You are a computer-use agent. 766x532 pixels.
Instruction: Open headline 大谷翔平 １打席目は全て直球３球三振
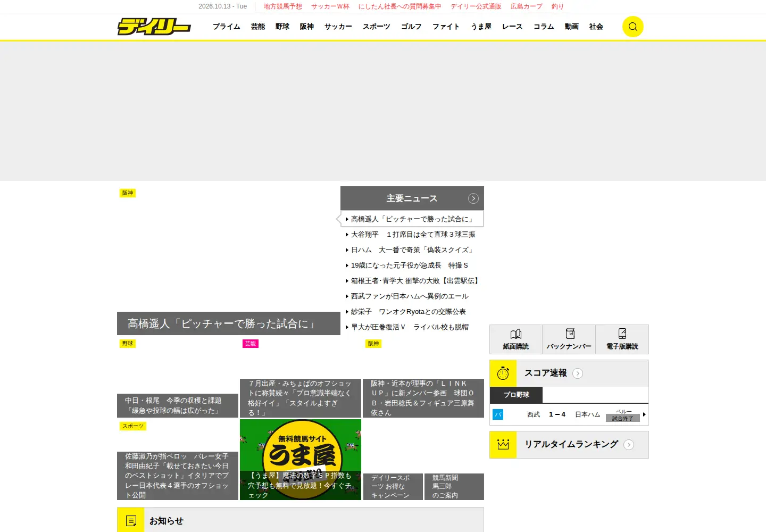click(413, 235)
